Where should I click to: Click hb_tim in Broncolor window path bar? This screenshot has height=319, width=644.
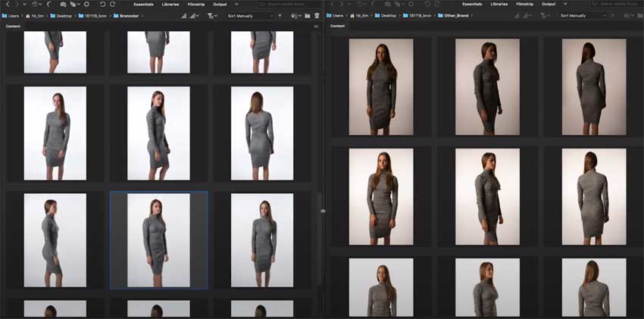coord(35,16)
